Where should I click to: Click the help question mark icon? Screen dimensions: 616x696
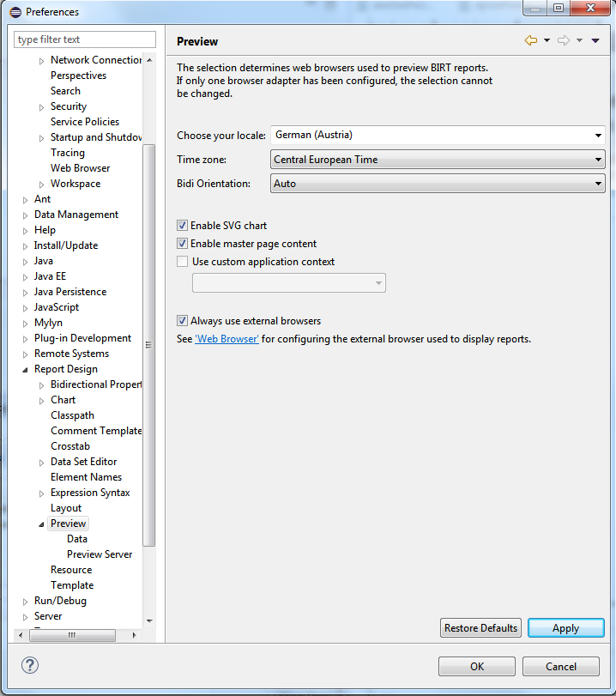pos(30,665)
